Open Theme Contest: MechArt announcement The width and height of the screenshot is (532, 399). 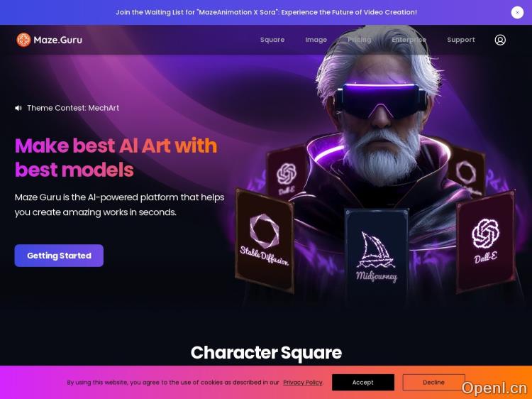[x=73, y=108]
